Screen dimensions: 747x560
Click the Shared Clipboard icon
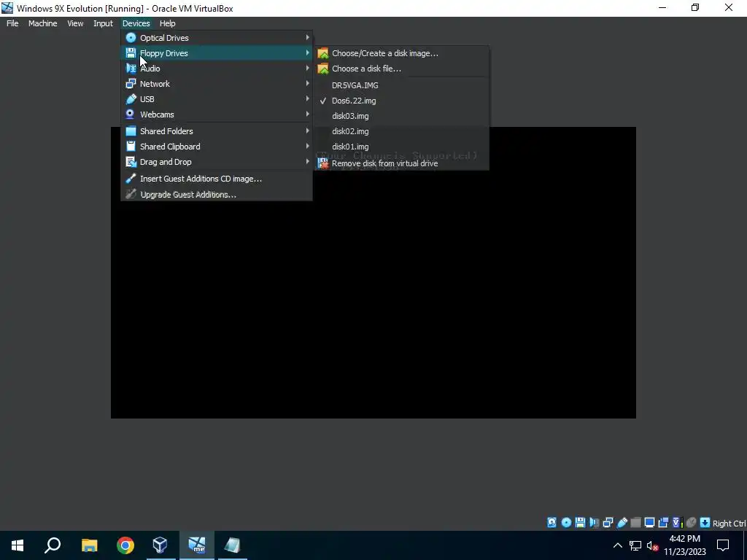pos(131,146)
